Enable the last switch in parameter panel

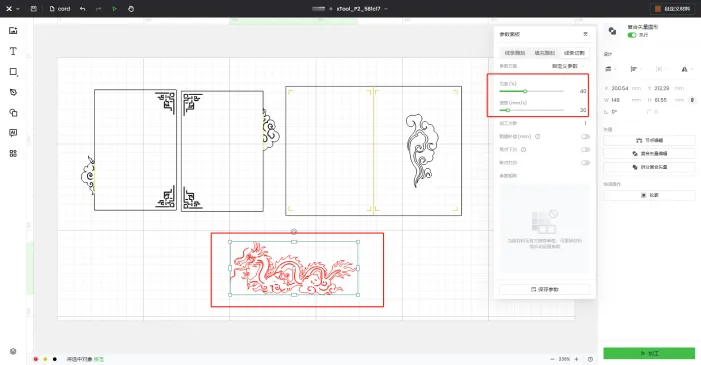pyautogui.click(x=585, y=162)
